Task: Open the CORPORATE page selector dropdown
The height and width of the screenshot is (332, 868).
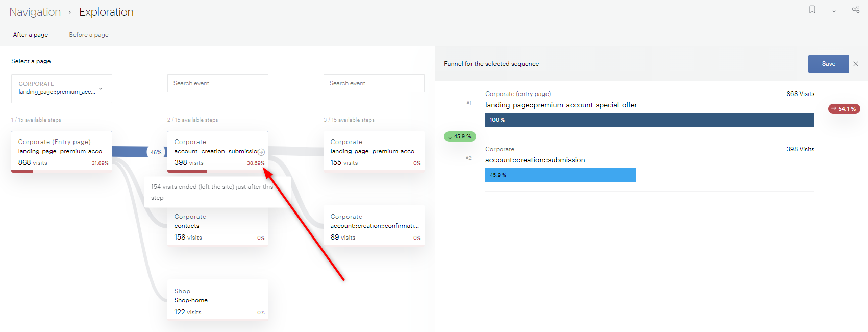Action: [61, 88]
